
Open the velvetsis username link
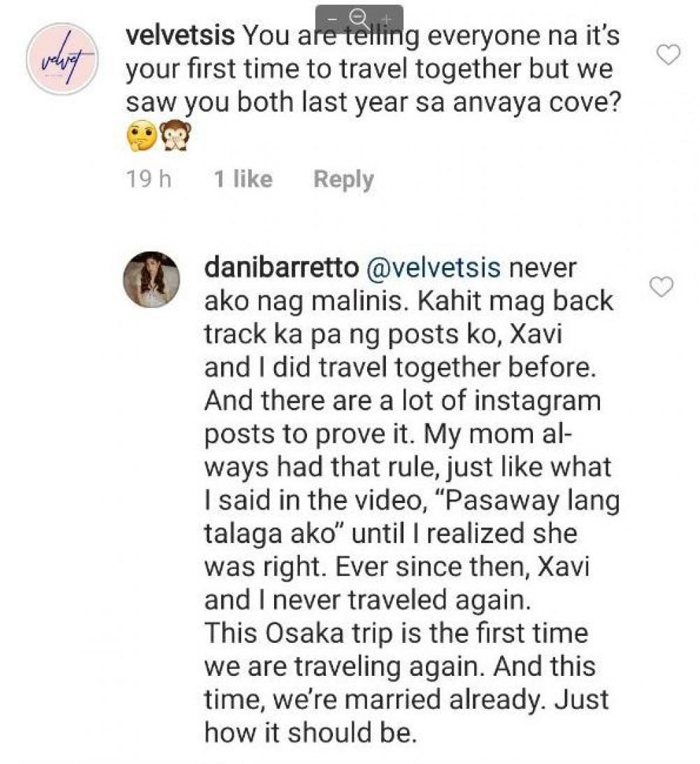tap(177, 36)
